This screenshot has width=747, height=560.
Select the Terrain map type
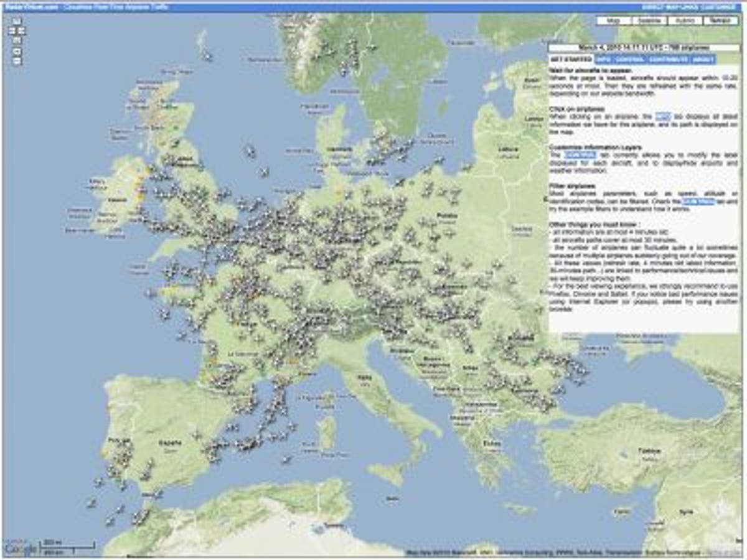tap(719, 21)
